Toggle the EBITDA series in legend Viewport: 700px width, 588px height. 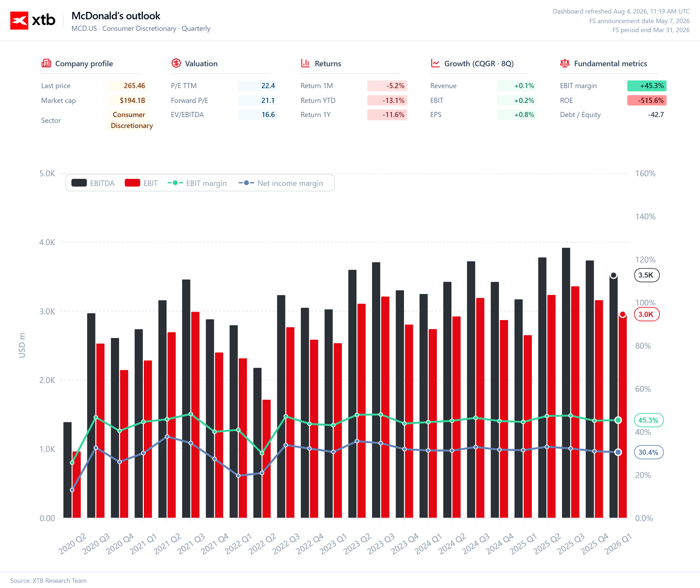coord(93,183)
